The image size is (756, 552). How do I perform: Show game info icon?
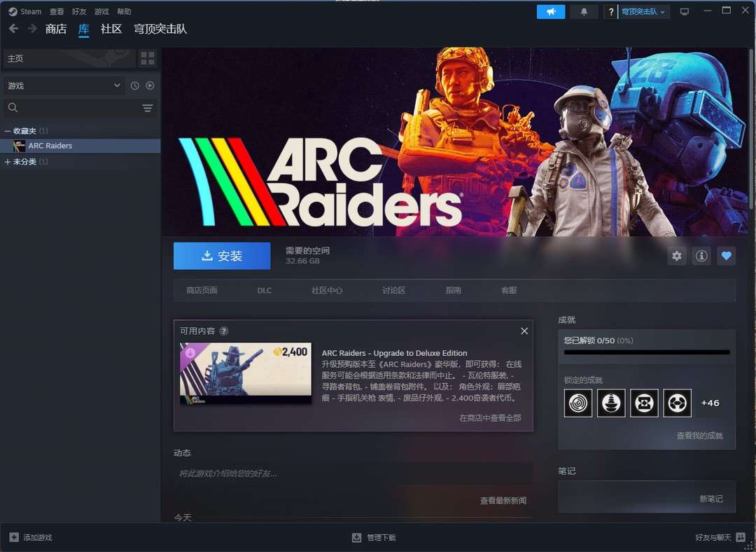(x=701, y=256)
